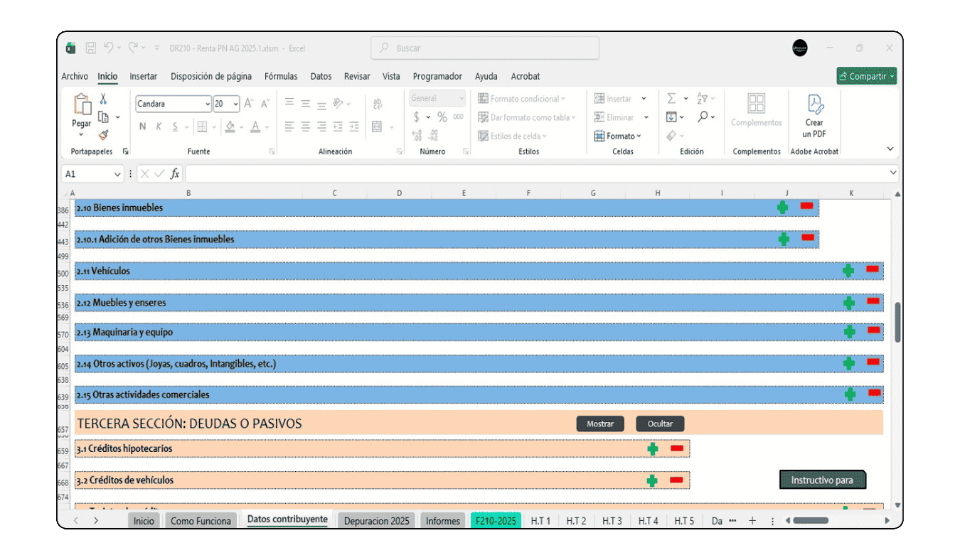Click the Find magnifier icon in Edición
960x560 pixels.
click(x=703, y=117)
